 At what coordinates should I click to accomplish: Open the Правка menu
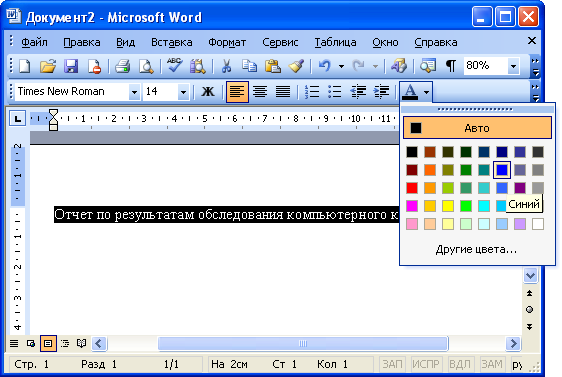click(82, 42)
